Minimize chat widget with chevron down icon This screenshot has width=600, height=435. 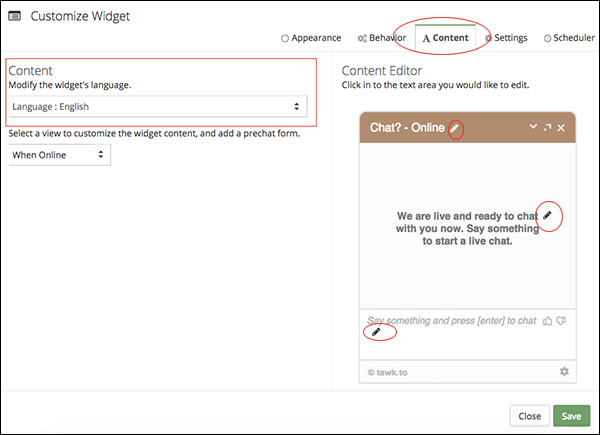click(x=533, y=127)
